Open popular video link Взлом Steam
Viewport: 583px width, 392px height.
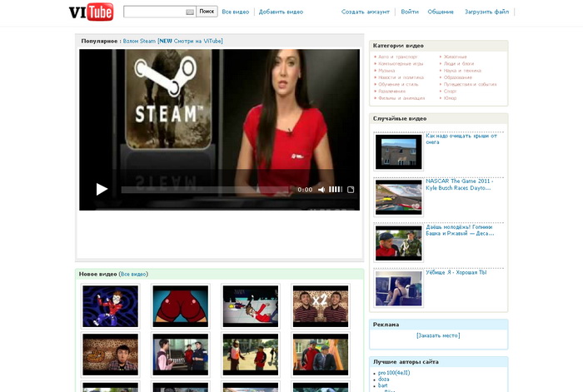coord(173,41)
